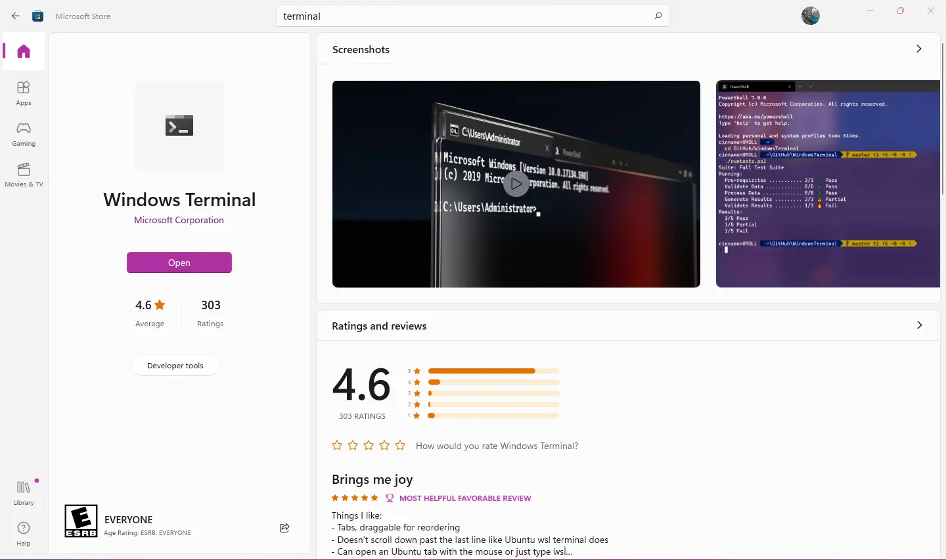
Task: Play the Windows Terminal preview video
Action: (x=516, y=184)
